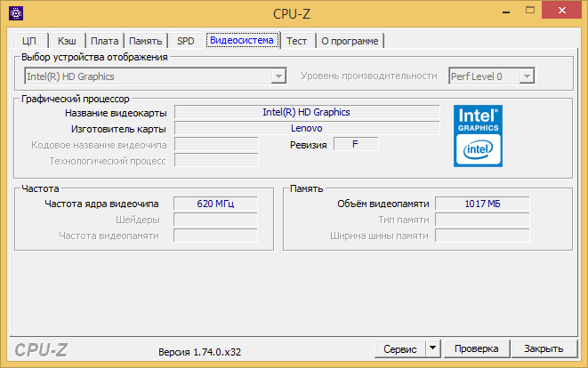Close the CPU-Z window with X
This screenshot has height=368, width=588.
click(561, 10)
